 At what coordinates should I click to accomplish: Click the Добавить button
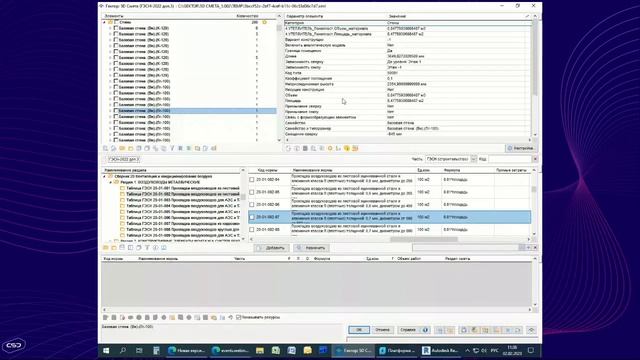tap(271, 248)
